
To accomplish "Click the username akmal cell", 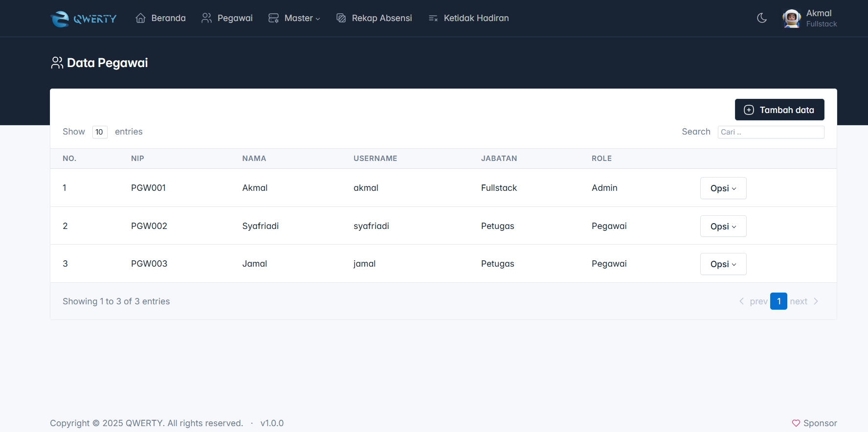I will pos(366,188).
